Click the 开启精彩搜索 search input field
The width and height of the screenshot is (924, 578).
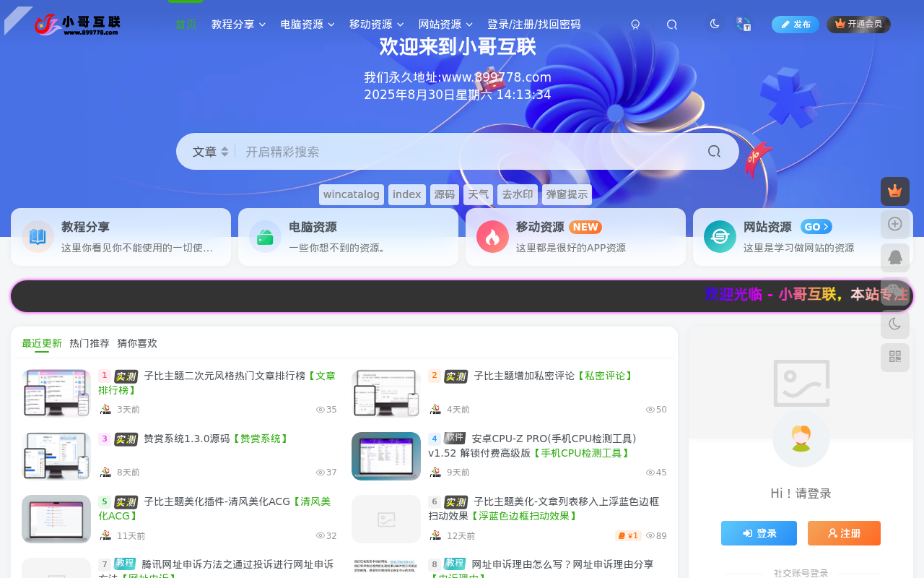click(469, 152)
